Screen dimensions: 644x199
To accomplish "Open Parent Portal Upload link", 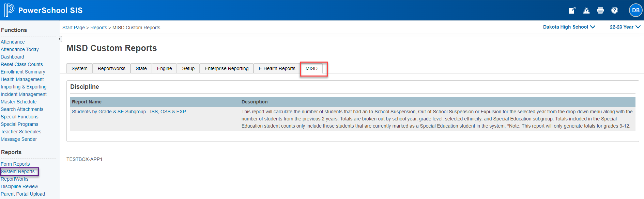I will pos(23,194).
